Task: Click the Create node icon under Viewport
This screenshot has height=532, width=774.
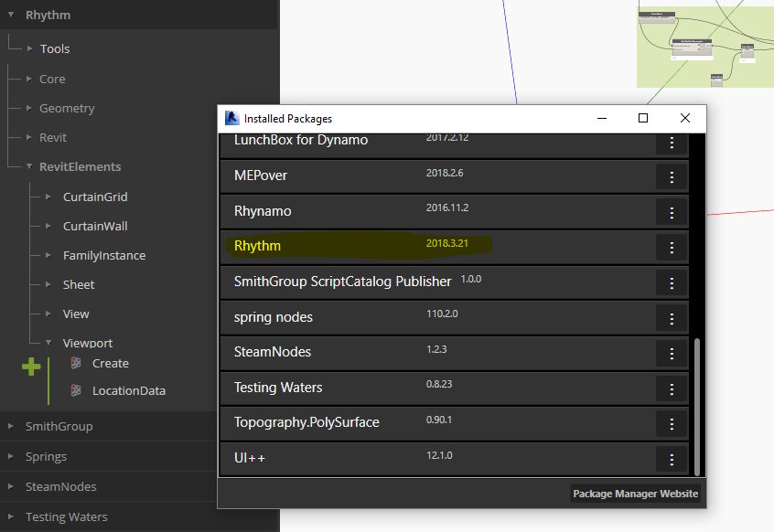Action: [76, 364]
